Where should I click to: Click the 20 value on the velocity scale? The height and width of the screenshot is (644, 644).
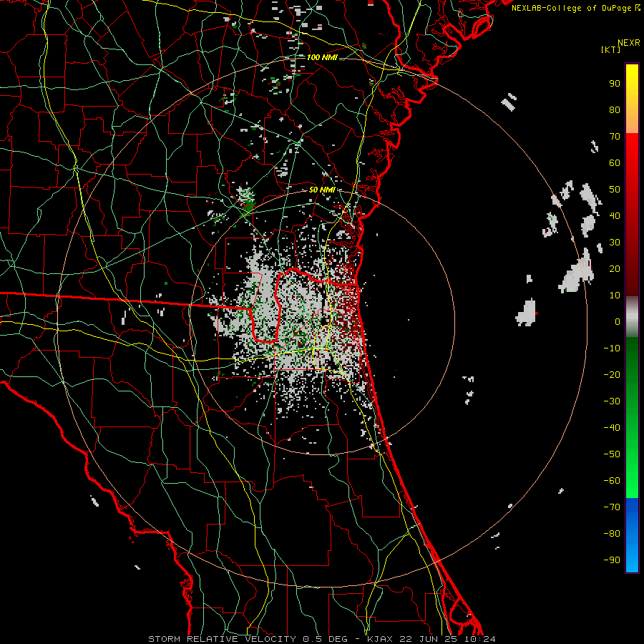[615, 269]
